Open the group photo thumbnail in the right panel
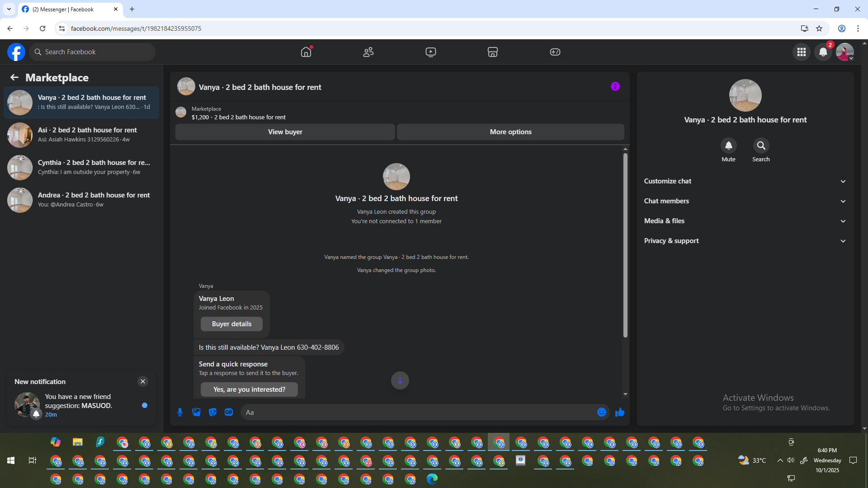Image resolution: width=868 pixels, height=488 pixels. (x=745, y=95)
